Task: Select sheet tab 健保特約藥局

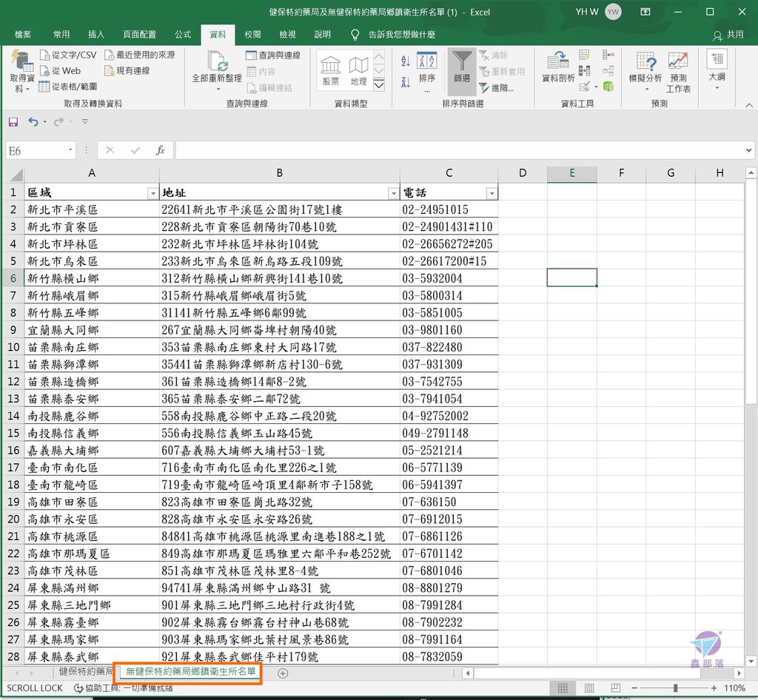Action: (85, 672)
